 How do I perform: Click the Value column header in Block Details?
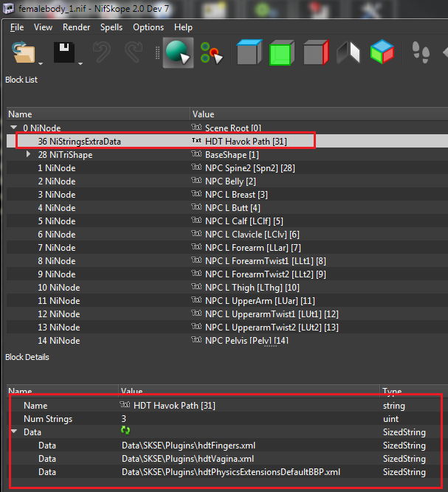tap(249, 391)
